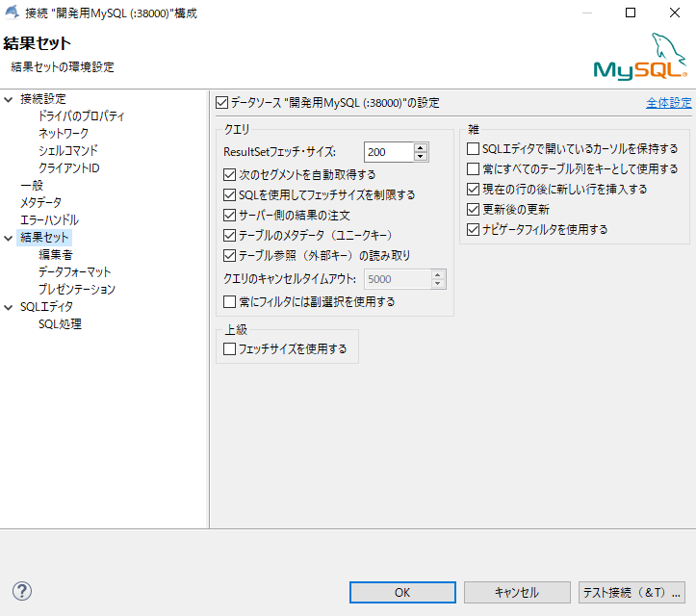Select 接続設定 in the tree
Viewport: 696px width, 616px height.
(43, 99)
